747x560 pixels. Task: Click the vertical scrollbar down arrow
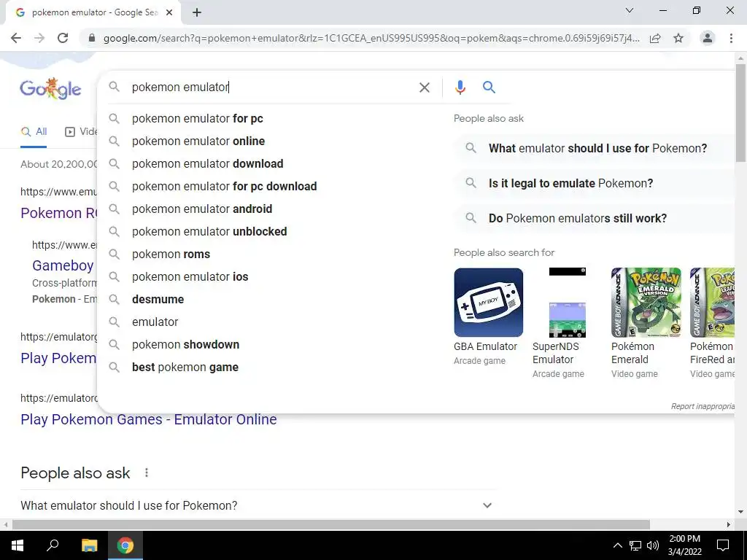[740, 512]
